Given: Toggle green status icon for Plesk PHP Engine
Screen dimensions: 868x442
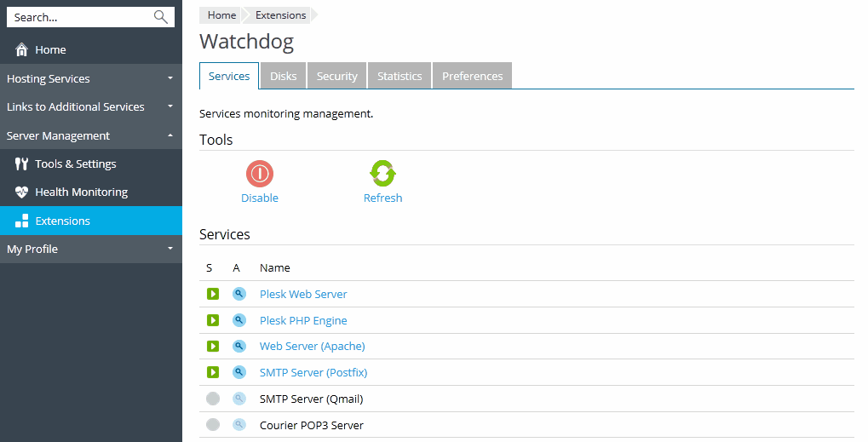Looking at the screenshot, I should (x=213, y=320).
